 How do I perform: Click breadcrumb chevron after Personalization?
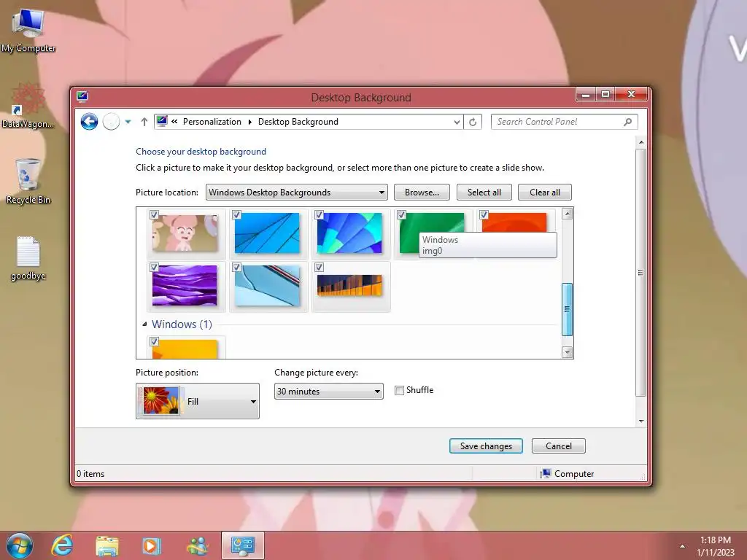click(x=249, y=122)
